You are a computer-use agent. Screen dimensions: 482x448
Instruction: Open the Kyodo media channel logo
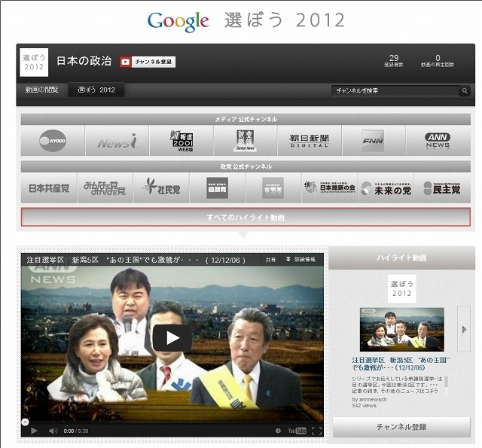(53, 141)
